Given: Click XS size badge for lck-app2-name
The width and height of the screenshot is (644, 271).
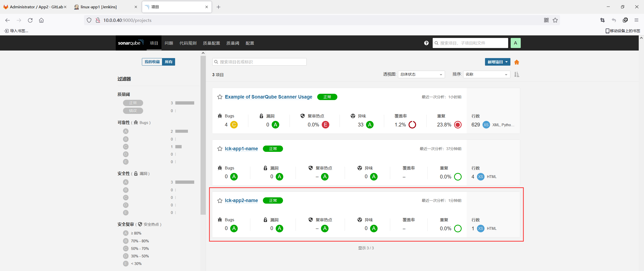Looking at the screenshot, I should point(480,229).
